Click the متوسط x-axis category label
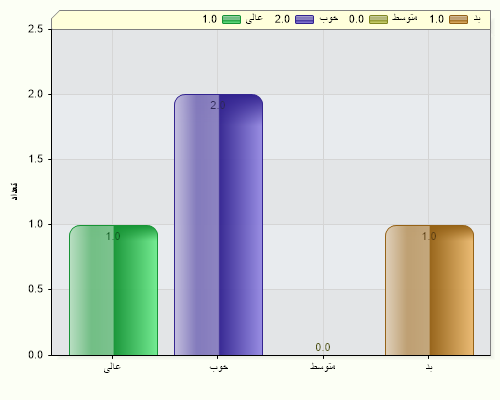This screenshot has width=500, height=400. pyautogui.click(x=323, y=366)
